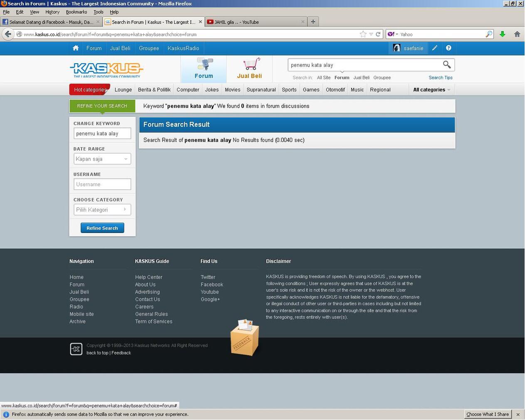The width and height of the screenshot is (532, 420).
Task: Click the Feedback box icon
Action: 244,338
